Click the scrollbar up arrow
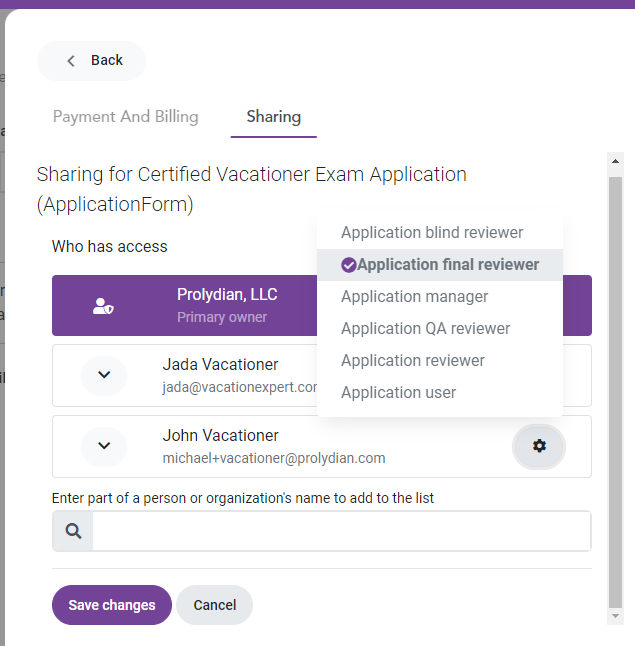The height and width of the screenshot is (646, 635). [615, 161]
